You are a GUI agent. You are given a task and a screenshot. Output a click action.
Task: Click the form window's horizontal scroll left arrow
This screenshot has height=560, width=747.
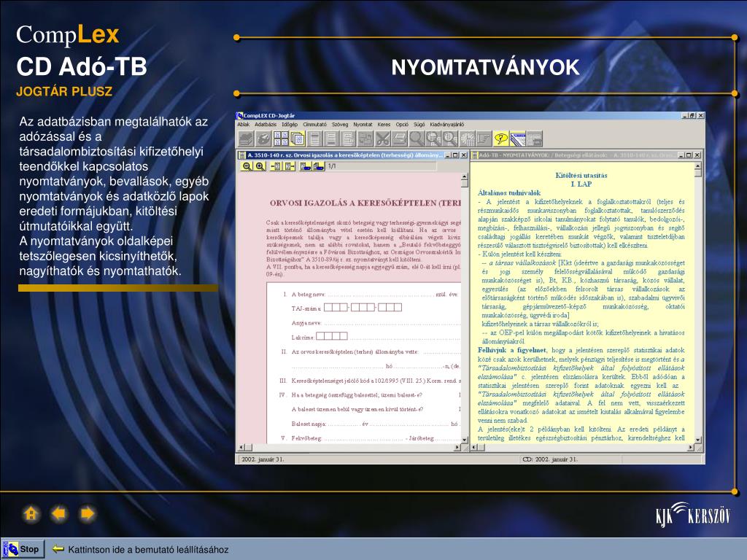point(241,447)
